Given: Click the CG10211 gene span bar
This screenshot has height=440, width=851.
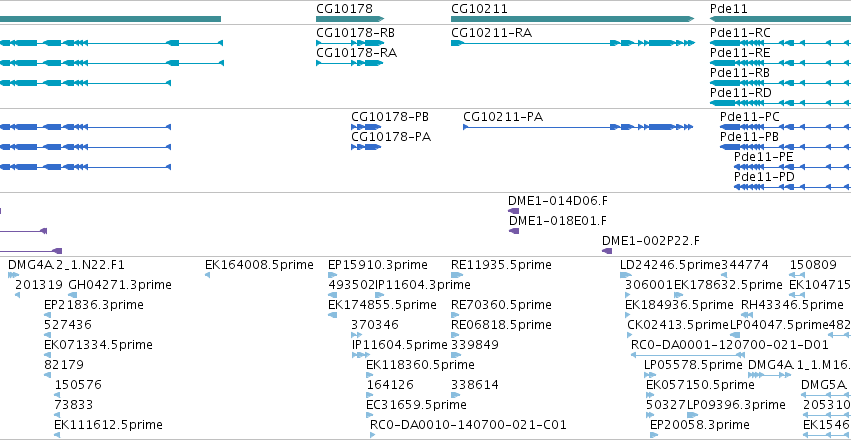Looking at the screenshot, I should (573, 19).
